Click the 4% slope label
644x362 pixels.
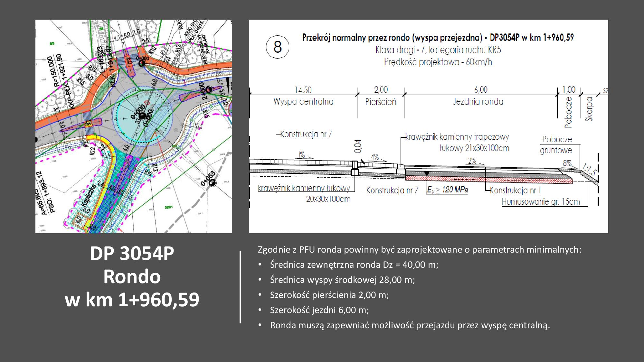click(x=375, y=157)
